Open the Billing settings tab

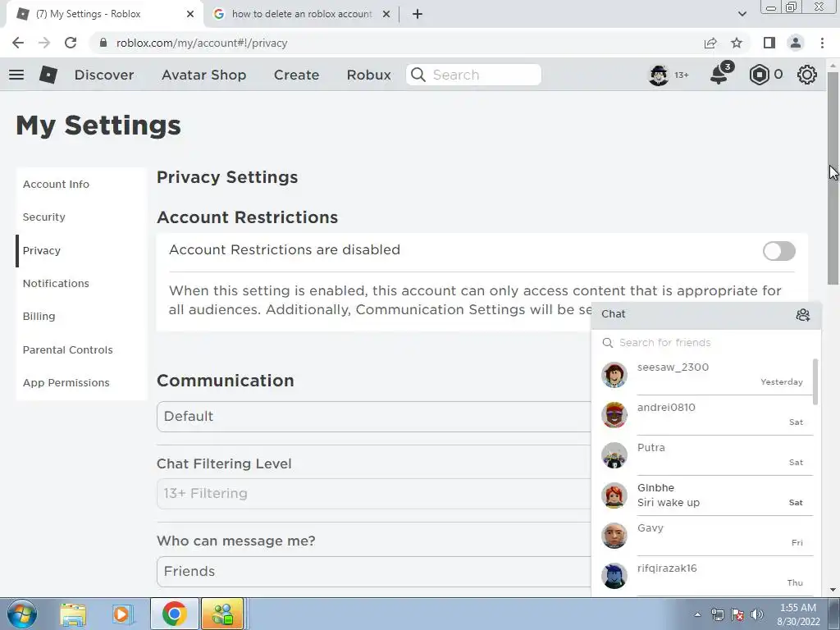click(x=81, y=316)
